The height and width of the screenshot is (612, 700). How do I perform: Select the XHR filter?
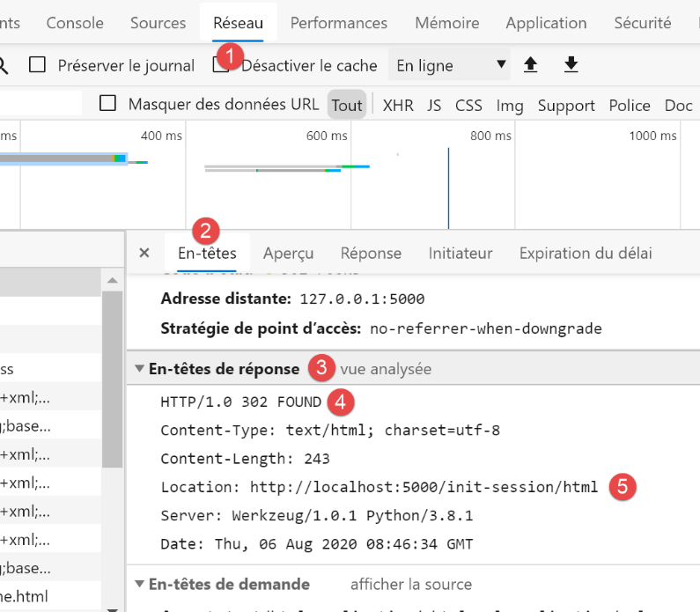[397, 105]
